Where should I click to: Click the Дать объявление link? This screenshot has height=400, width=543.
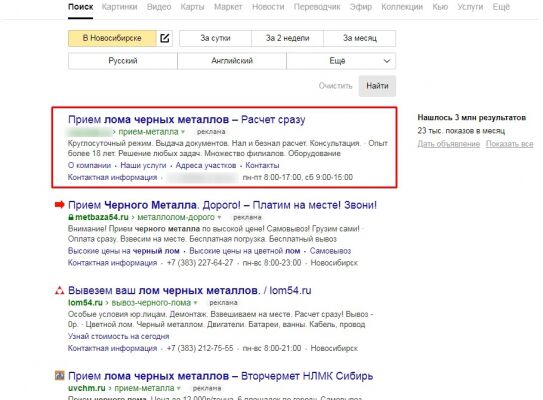(x=448, y=144)
